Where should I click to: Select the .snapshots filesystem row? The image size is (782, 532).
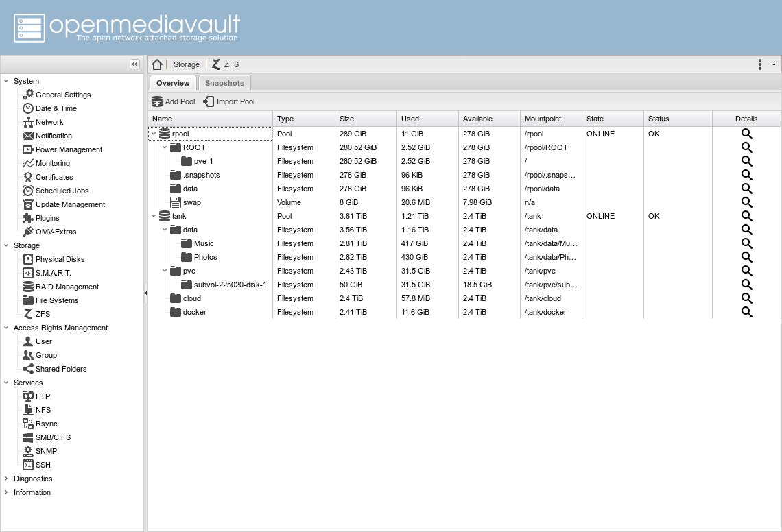coord(464,175)
